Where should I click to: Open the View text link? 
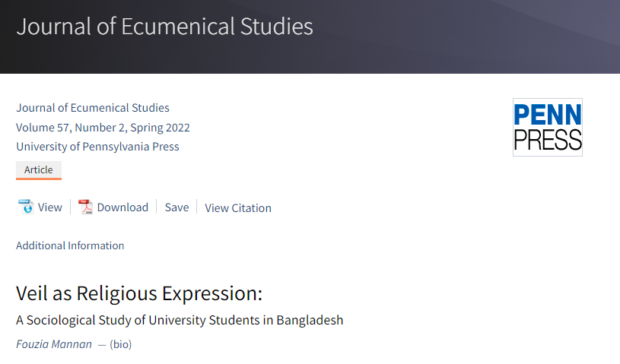pyautogui.click(x=49, y=207)
